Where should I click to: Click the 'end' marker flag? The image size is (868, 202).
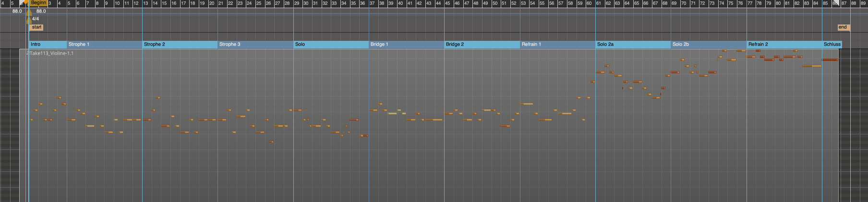click(844, 27)
